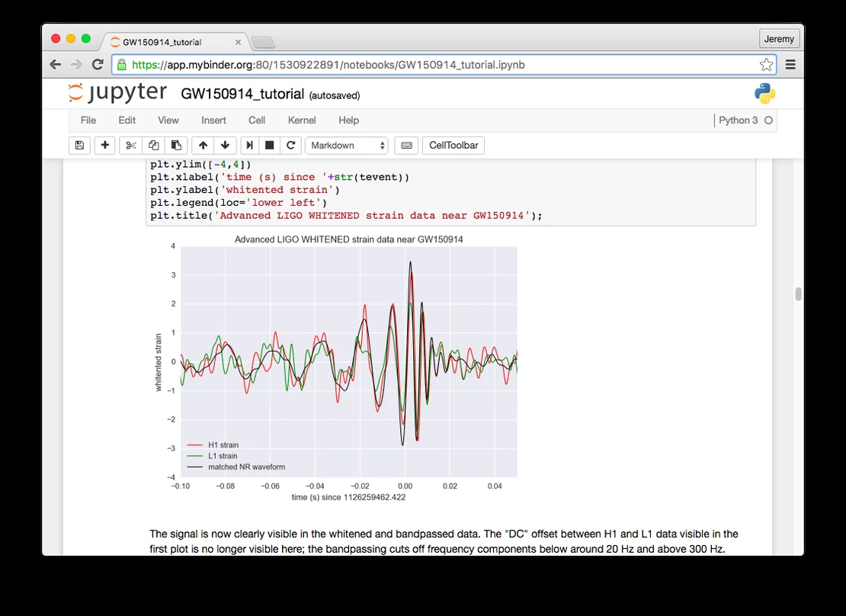Bookmark this page with the star icon
Image resolution: width=846 pixels, height=616 pixels.
point(766,65)
